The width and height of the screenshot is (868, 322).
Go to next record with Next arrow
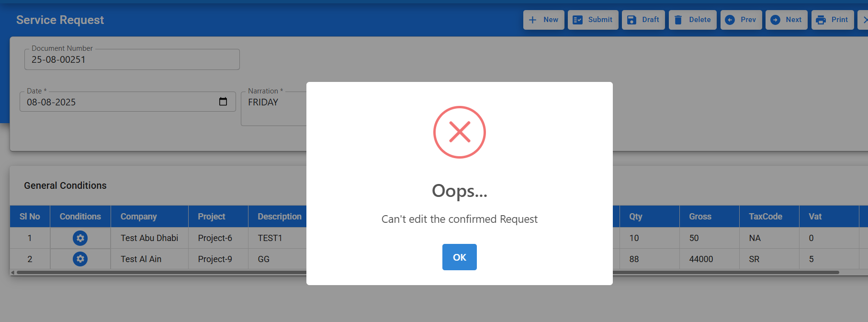[x=775, y=20]
